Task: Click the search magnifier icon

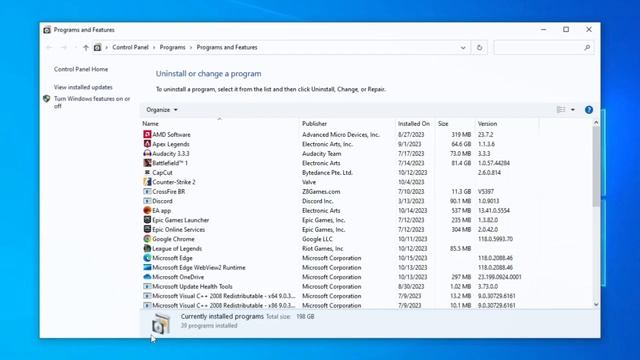Action: click(587, 47)
